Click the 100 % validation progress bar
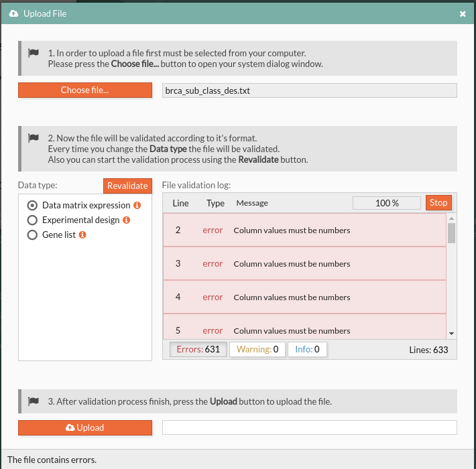Image resolution: width=476 pixels, height=469 pixels. click(x=387, y=203)
